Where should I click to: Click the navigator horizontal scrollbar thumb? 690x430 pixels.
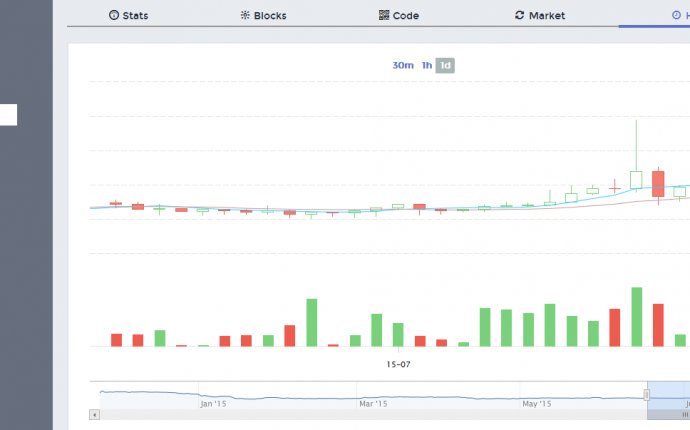coord(669,415)
